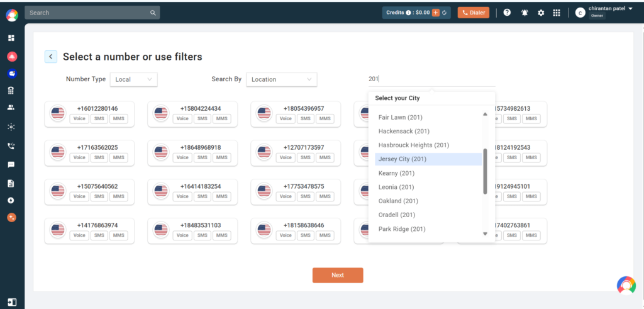Open the Dialer

coord(473,13)
